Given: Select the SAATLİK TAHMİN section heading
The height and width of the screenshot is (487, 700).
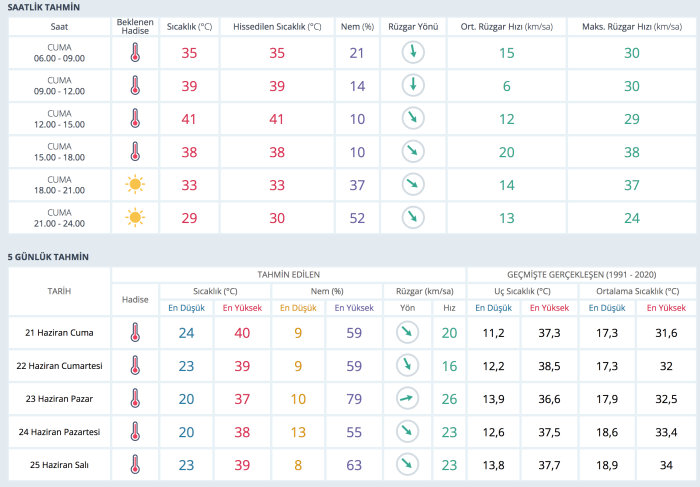Looking at the screenshot, I should [x=45, y=7].
